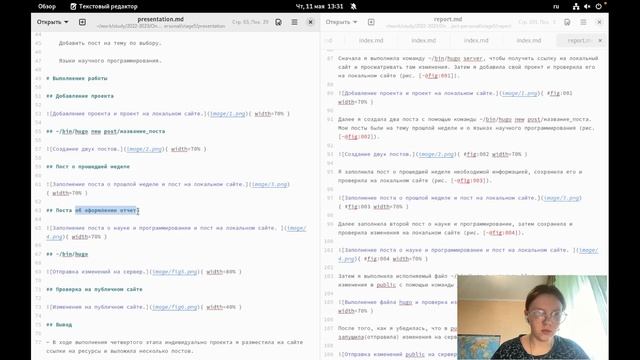Click the line 'Добавить пост на тему по выбору.'
The height and width of the screenshot is (360, 640).
coord(110,43)
